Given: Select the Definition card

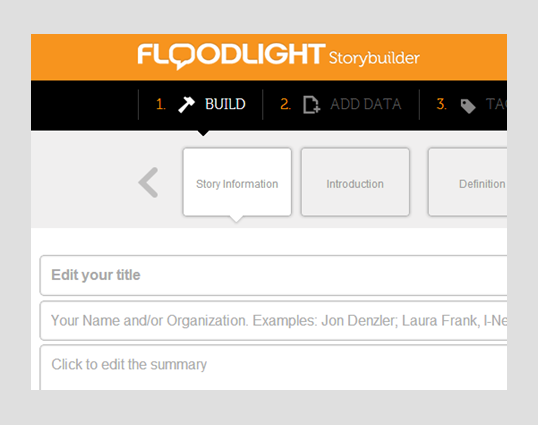Looking at the screenshot, I should tap(468, 182).
